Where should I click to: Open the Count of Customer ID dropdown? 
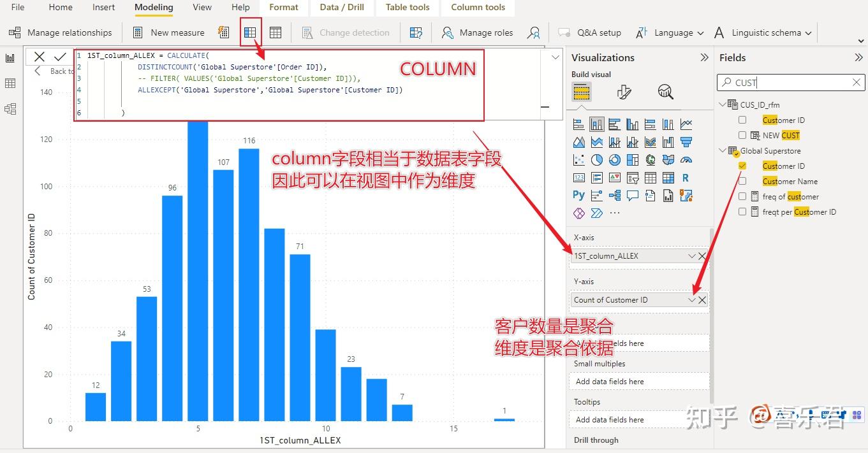(x=692, y=300)
